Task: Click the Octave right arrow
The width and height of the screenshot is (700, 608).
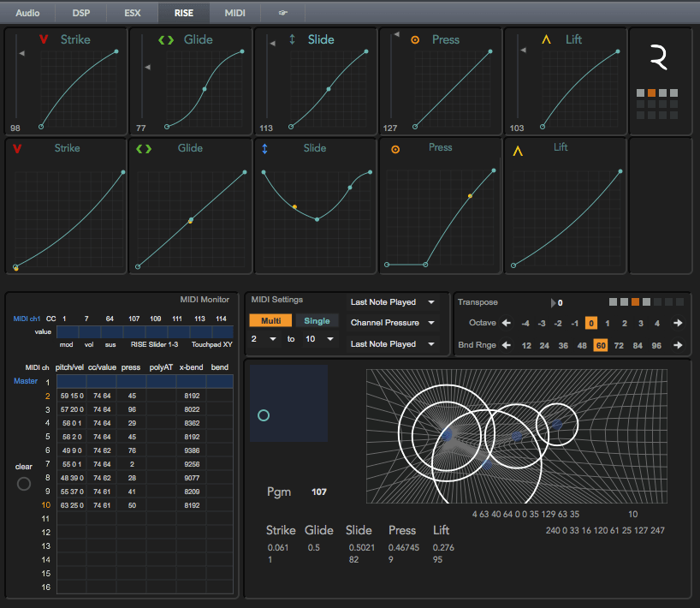Action: click(x=678, y=323)
